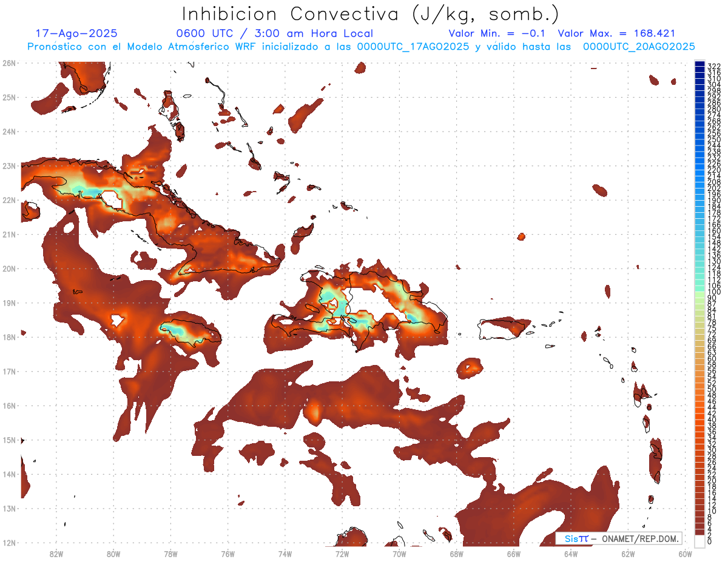Click the "20N" latitude label
Image resolution: width=728 pixels, height=562 pixels.
[x=9, y=269]
